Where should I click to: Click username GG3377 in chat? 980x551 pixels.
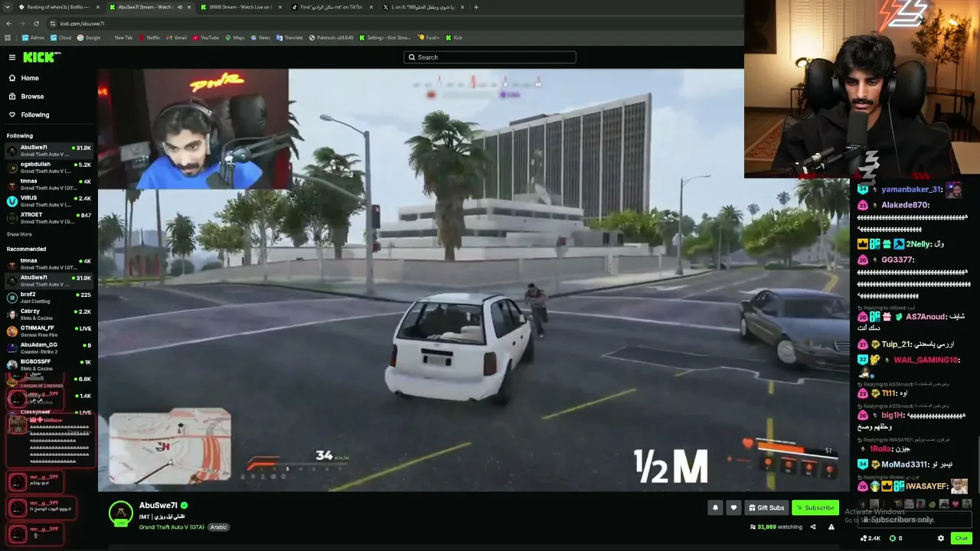[x=897, y=260]
